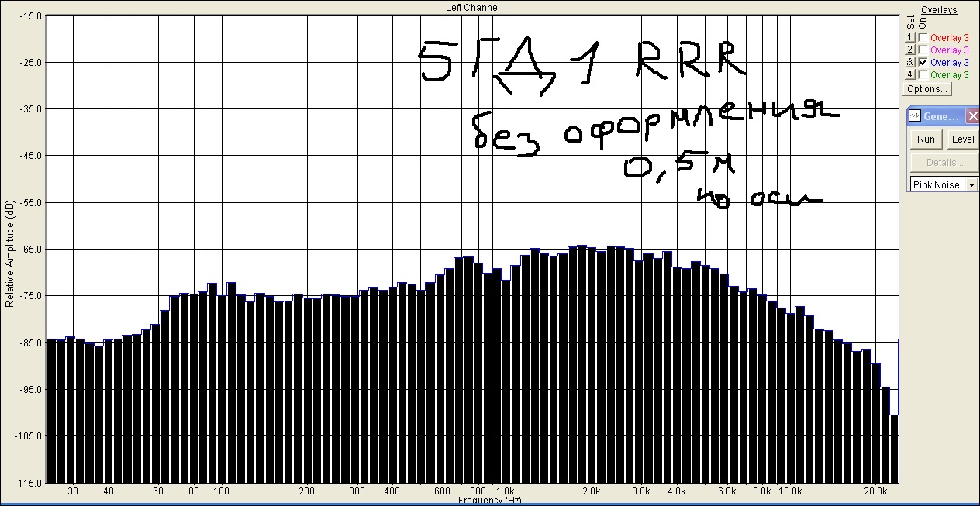Screen dimensions: 980x506
Task: Click the red Overlay 3 label
Action: 950,38
